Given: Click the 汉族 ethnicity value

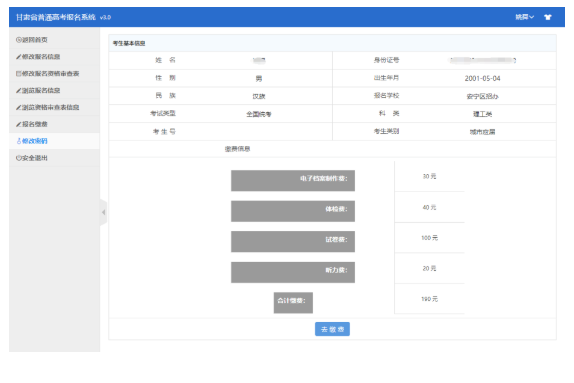Looking at the screenshot, I should (x=258, y=96).
